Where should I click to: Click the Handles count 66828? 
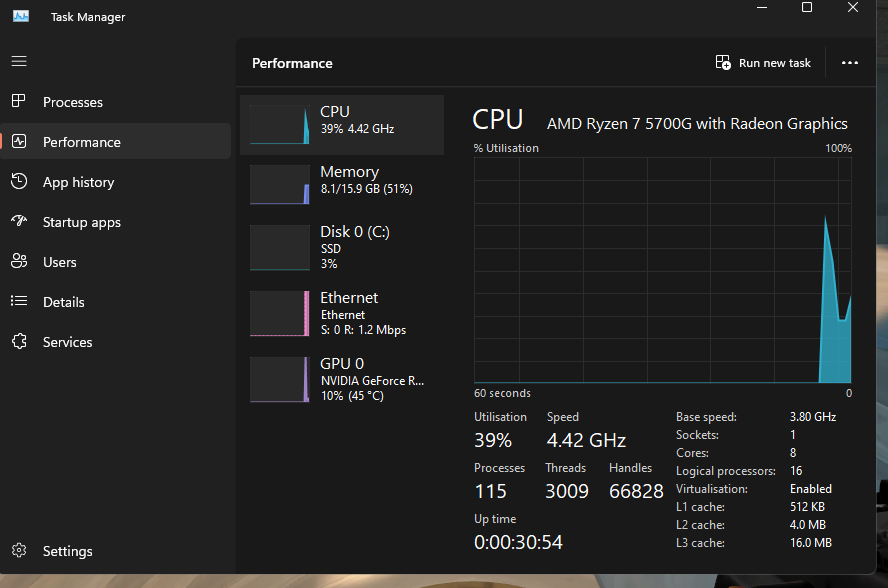pyautogui.click(x=636, y=491)
